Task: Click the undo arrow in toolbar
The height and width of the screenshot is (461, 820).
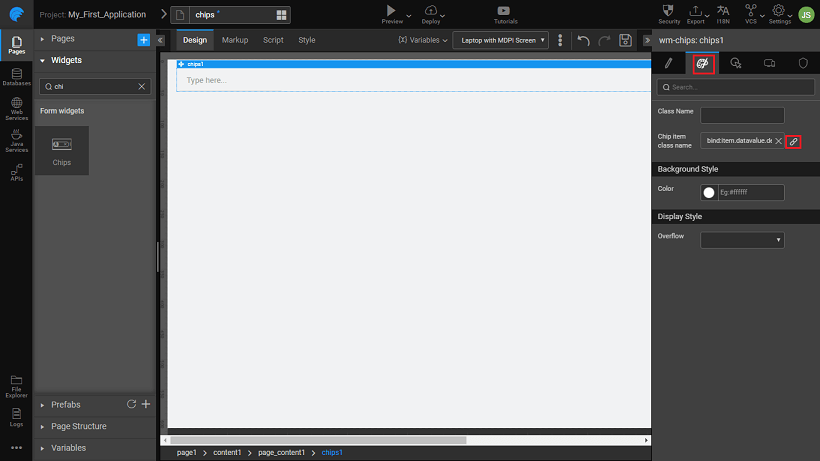Action: [x=584, y=40]
